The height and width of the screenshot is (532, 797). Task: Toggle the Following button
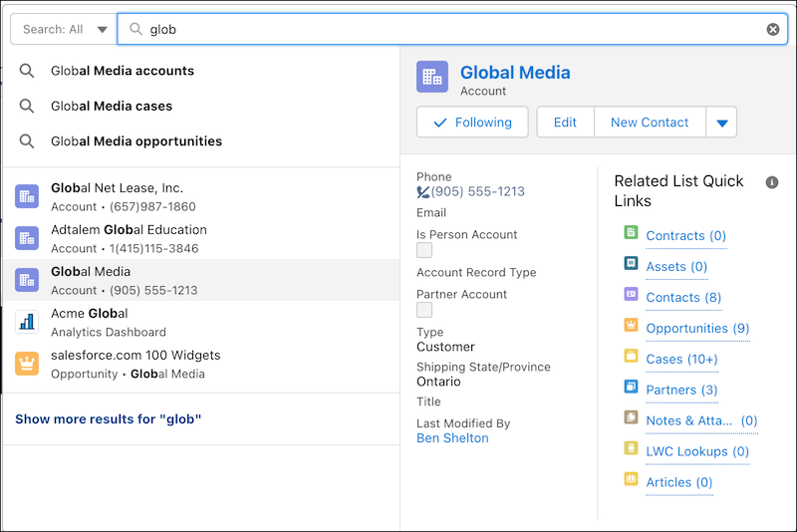coord(472,122)
